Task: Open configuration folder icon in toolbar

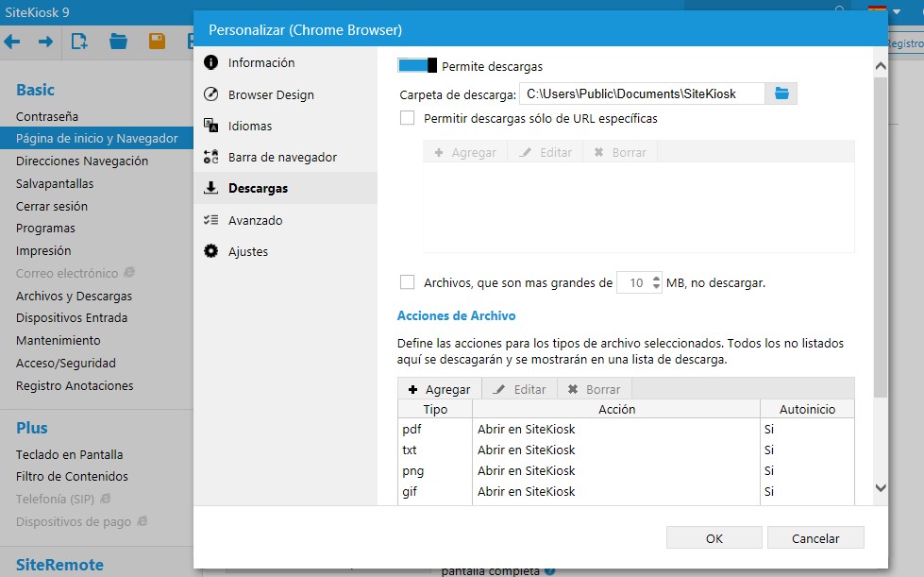Action: tap(118, 42)
